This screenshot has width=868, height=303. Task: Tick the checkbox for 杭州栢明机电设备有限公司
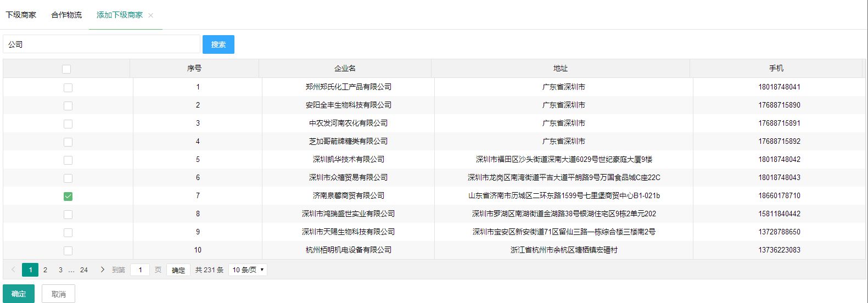click(x=68, y=250)
